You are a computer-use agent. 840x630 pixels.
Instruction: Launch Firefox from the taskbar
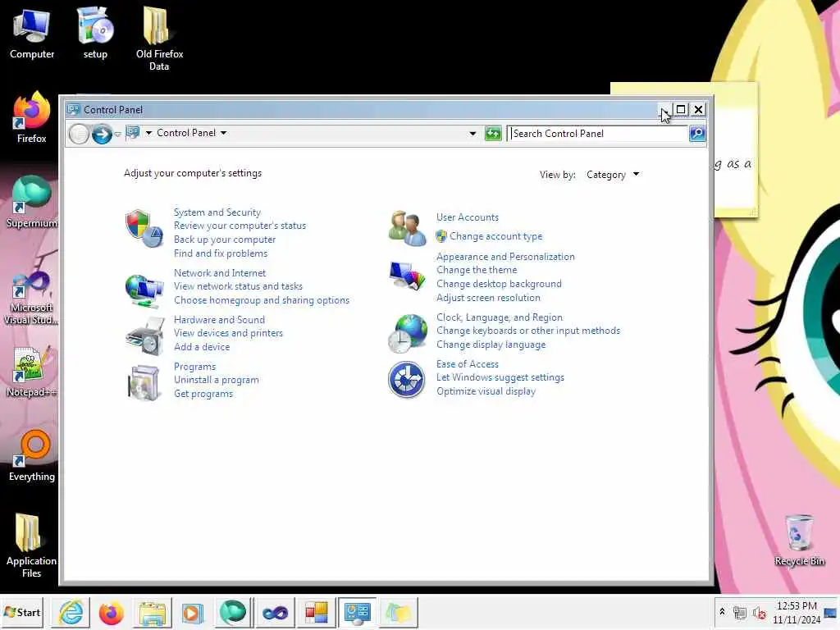(112, 612)
